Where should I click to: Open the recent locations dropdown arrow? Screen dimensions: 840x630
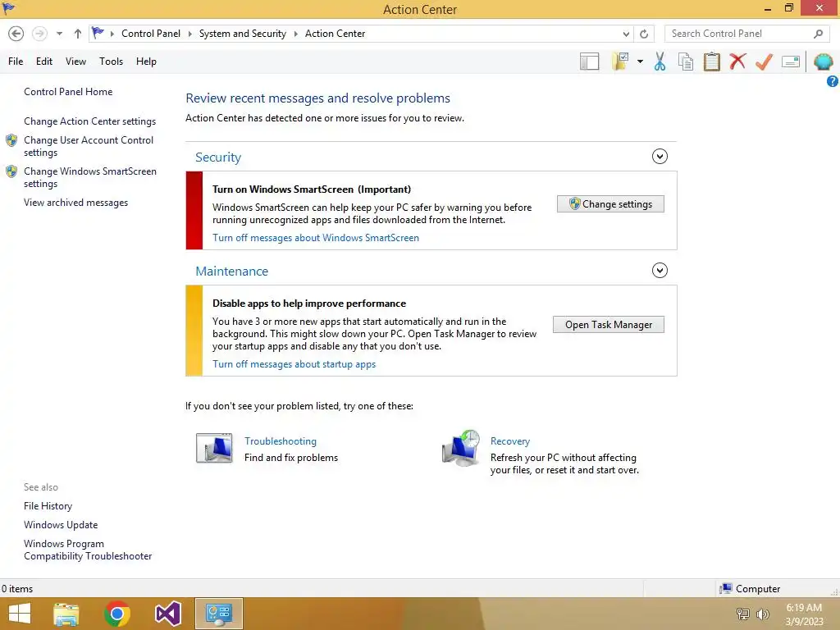[x=59, y=34]
